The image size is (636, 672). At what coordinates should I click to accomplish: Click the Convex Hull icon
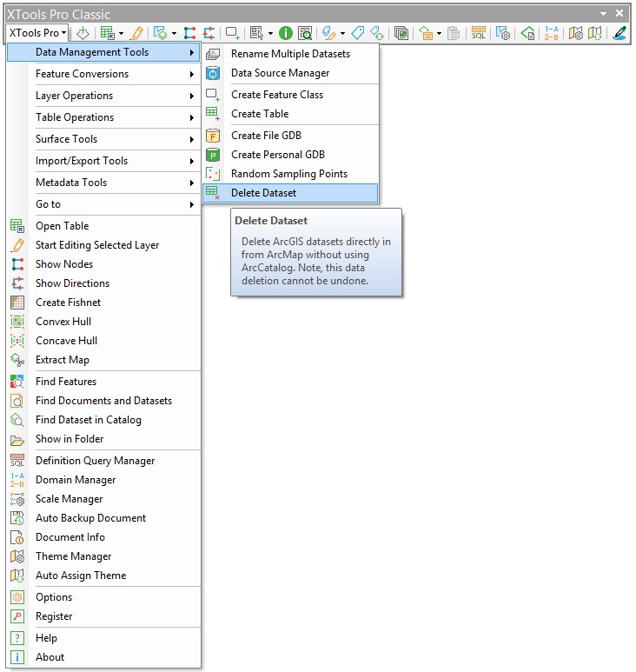(x=17, y=322)
